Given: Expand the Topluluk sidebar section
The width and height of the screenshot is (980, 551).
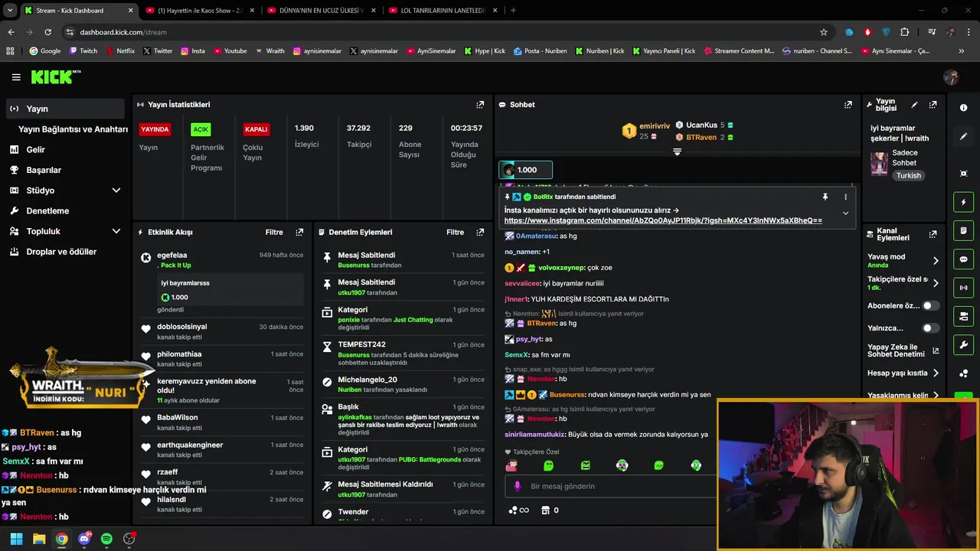Looking at the screenshot, I should (116, 231).
